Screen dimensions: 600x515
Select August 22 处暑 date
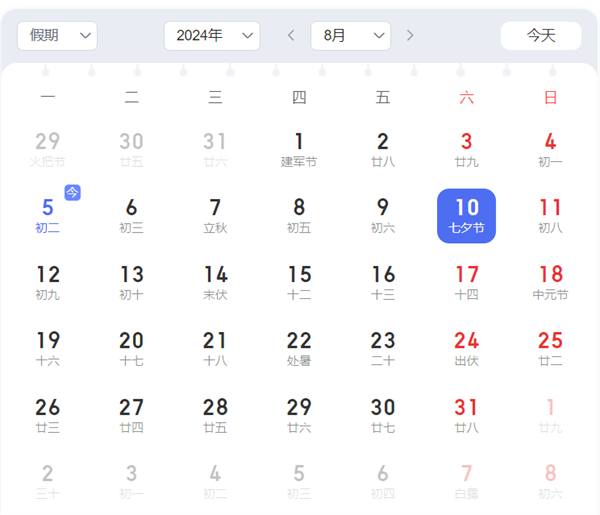click(x=299, y=348)
